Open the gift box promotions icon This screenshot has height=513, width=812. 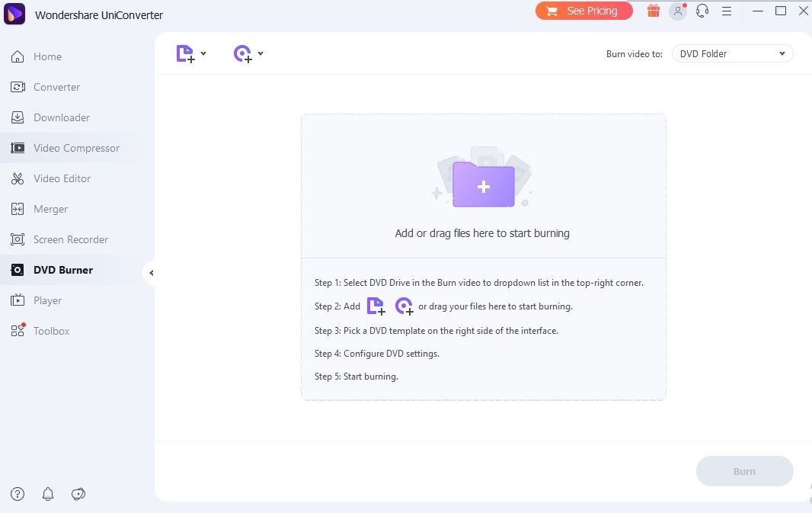[x=654, y=11]
